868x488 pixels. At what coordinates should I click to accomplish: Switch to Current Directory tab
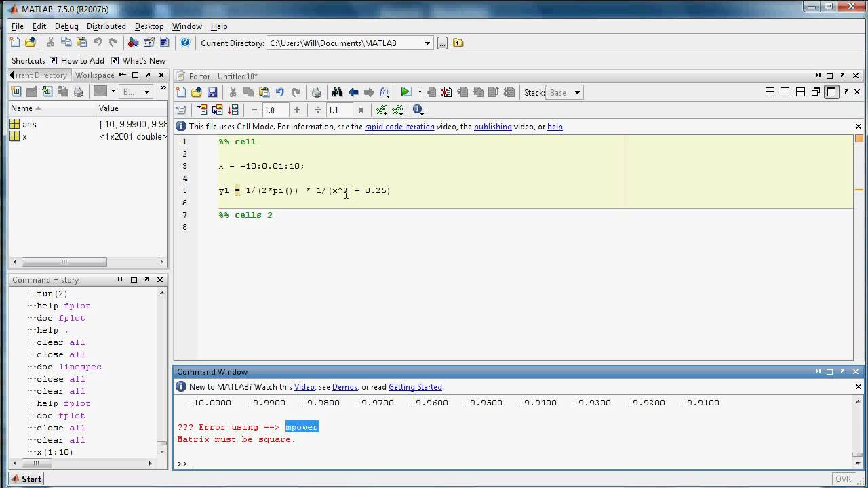click(x=39, y=75)
